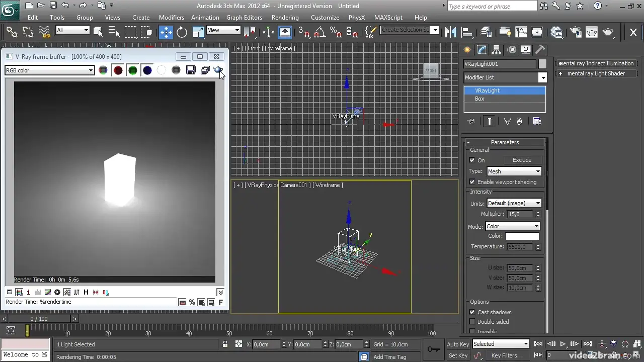Open the RGB color channel dropdown
The height and width of the screenshot is (362, 644).
pyautogui.click(x=49, y=70)
